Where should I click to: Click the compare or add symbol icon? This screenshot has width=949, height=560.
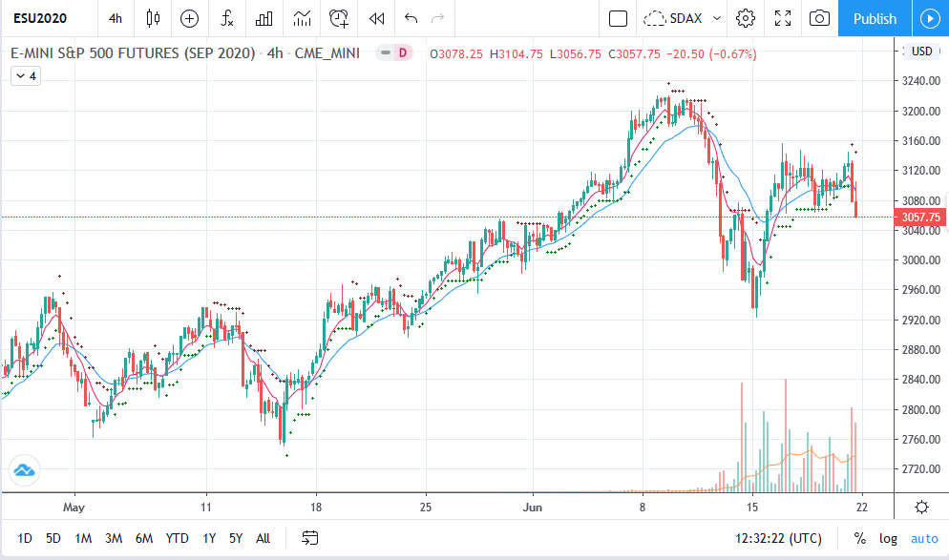point(189,18)
